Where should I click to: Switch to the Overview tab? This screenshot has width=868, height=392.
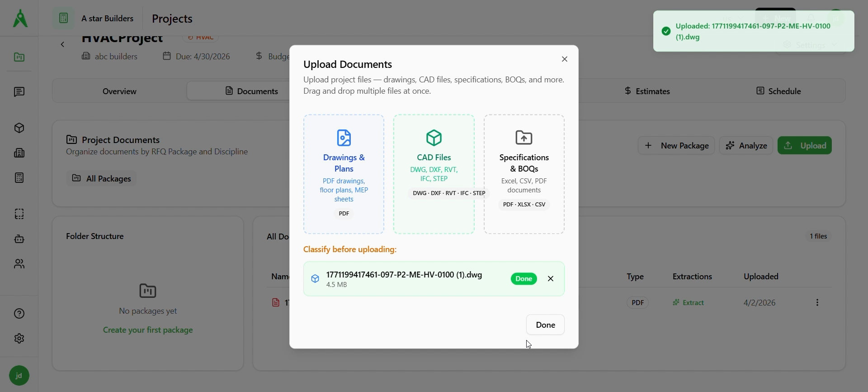(x=119, y=91)
